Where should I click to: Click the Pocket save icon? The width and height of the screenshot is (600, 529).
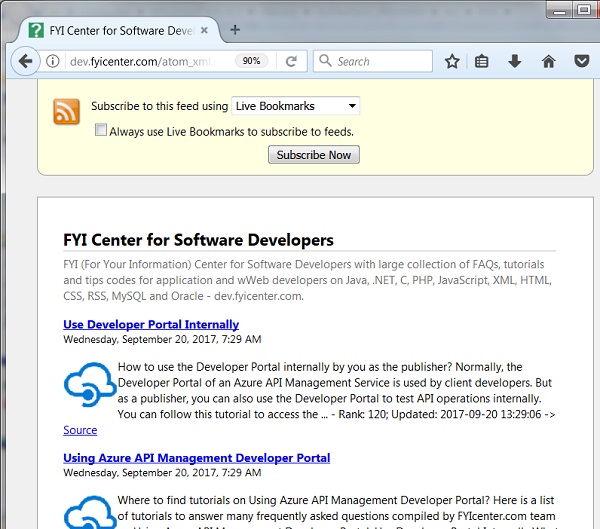(x=582, y=61)
